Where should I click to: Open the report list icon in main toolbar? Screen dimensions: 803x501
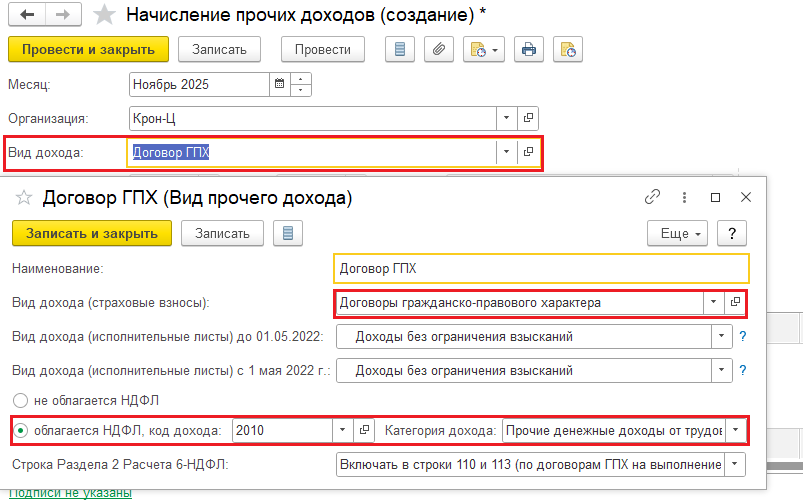pyautogui.click(x=400, y=50)
